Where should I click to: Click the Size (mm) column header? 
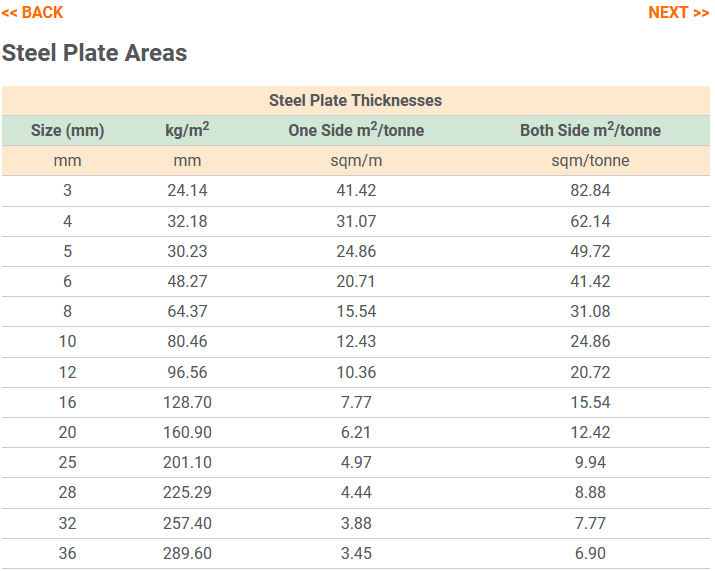(67, 130)
